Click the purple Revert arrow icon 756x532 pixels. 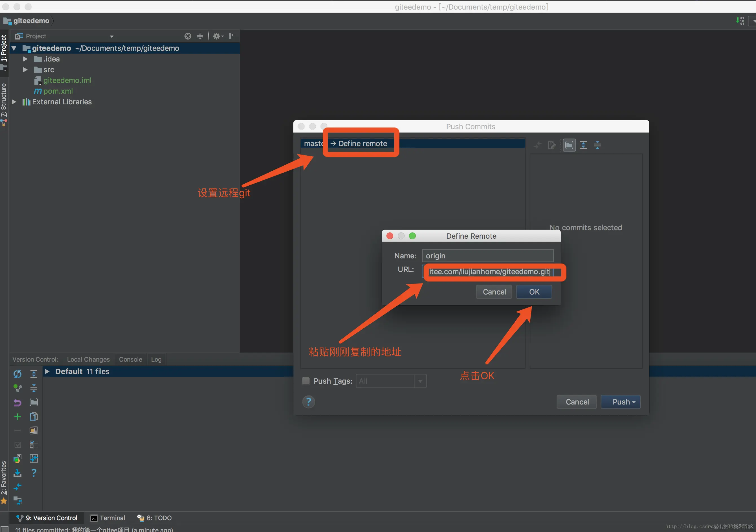pos(17,402)
